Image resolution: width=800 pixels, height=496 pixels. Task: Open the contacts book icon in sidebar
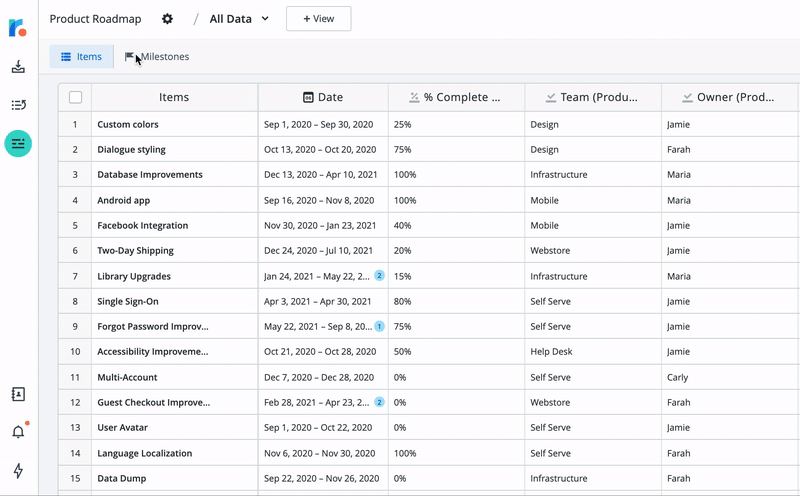click(x=18, y=394)
